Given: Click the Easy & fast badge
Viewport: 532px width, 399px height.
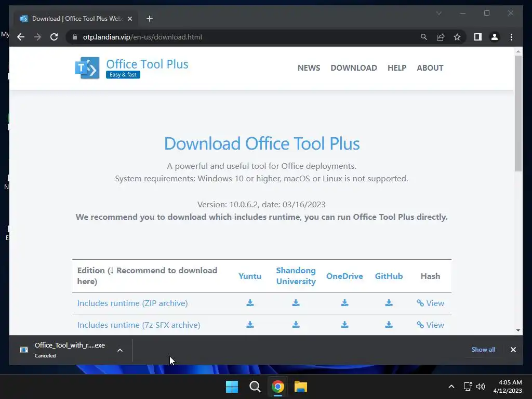Looking at the screenshot, I should (123, 75).
